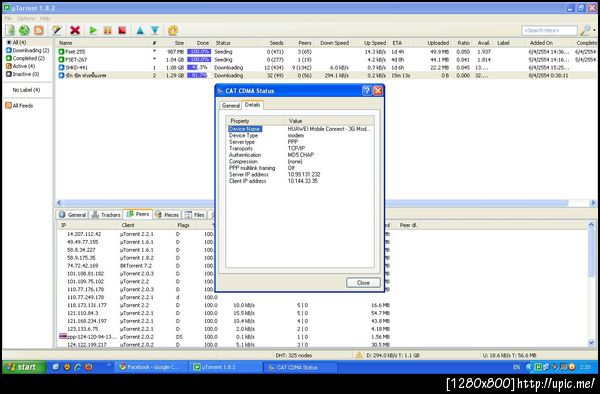Click the ? help button in CAT CDMA Status title bar
This screenshot has width=600, height=394.
pos(366,91)
